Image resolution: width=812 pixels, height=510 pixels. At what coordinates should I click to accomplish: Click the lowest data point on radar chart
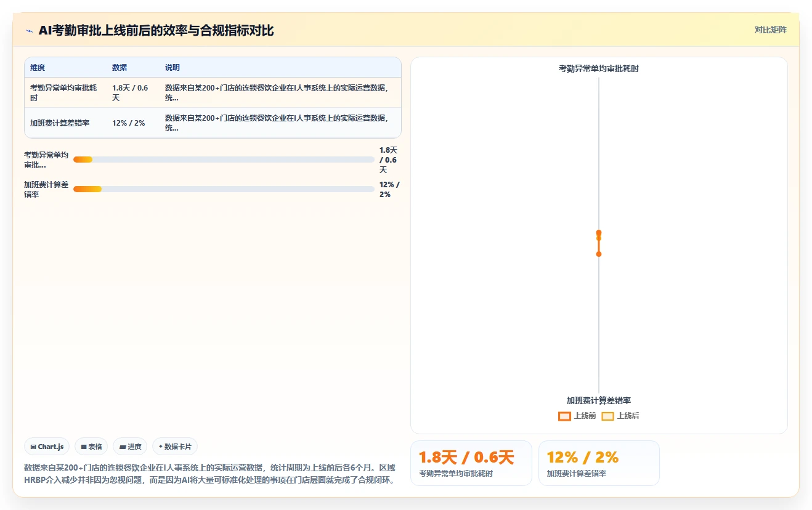coord(599,254)
